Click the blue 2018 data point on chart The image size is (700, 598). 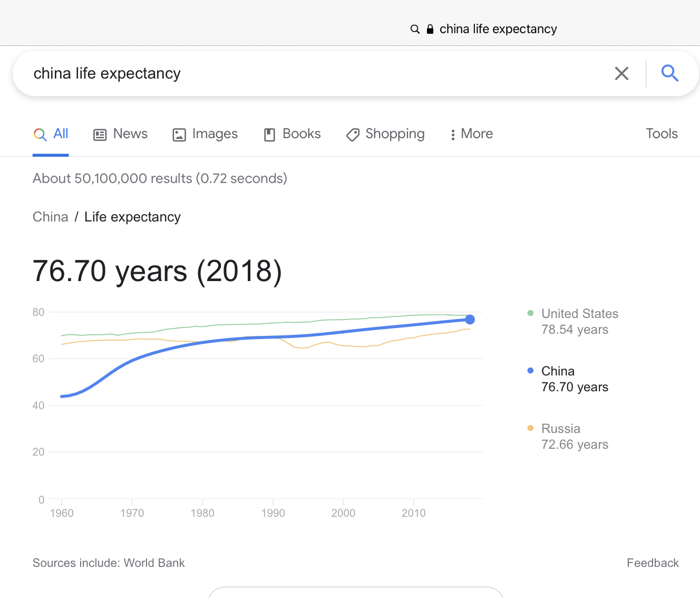[470, 320]
